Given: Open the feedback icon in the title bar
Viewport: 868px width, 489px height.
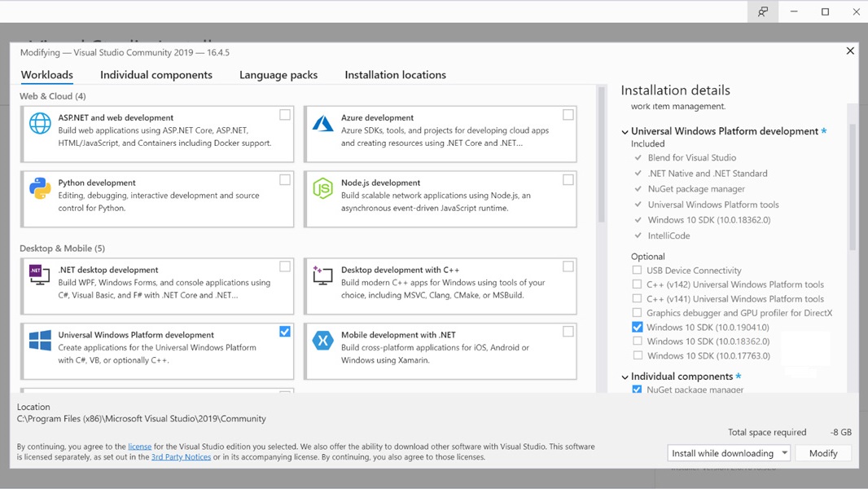Looking at the screenshot, I should 762,11.
